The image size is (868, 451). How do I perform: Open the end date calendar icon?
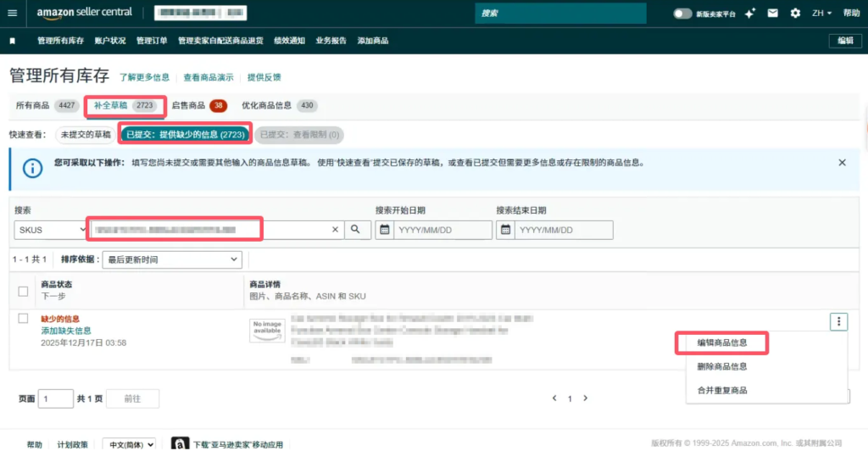click(505, 230)
